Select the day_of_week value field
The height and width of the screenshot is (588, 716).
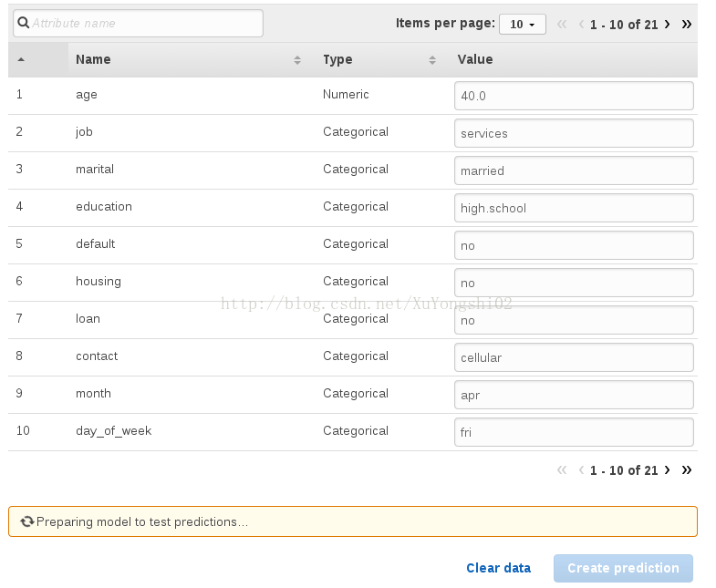point(574,432)
